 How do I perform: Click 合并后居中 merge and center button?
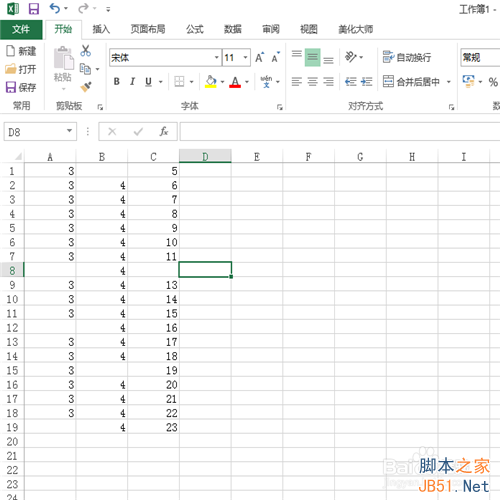click(411, 82)
